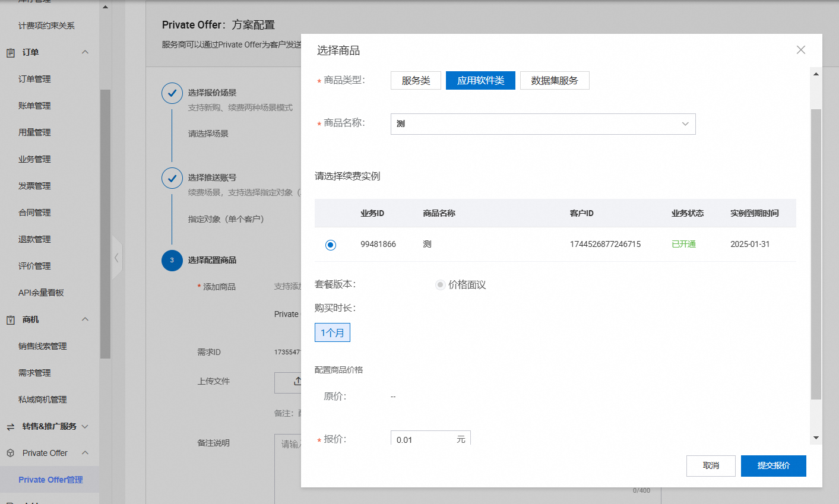Open 私域商机管理 in the sidebar

42,400
